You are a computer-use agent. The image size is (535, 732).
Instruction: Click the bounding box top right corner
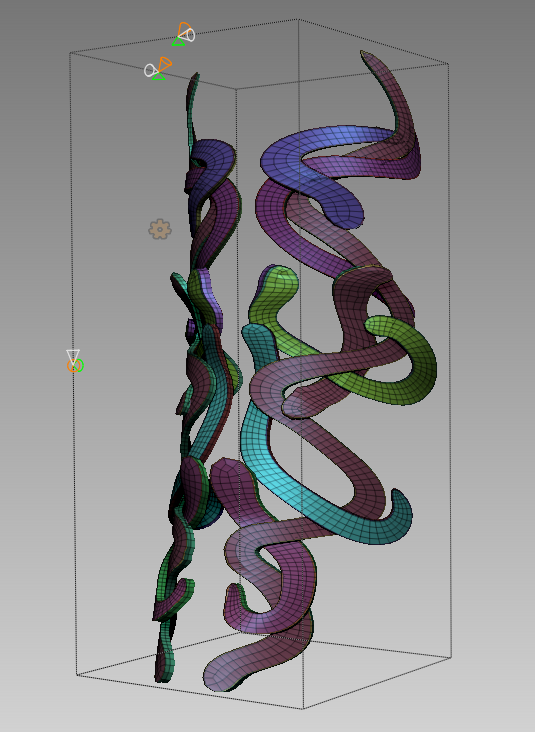(448, 63)
